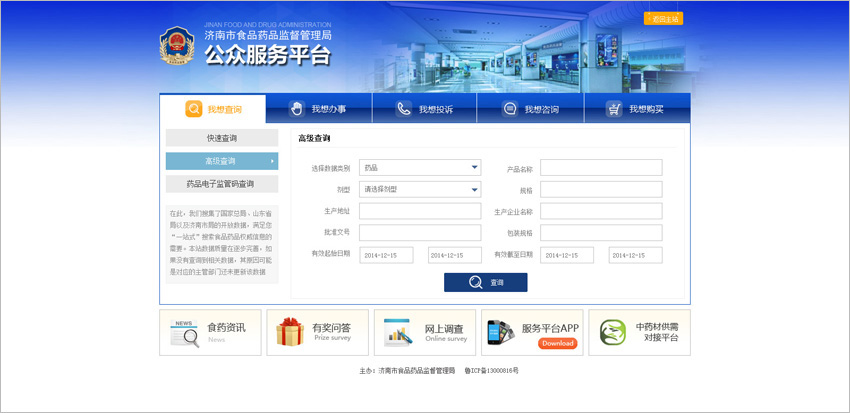The height and width of the screenshot is (413, 850).
Task: Select 高级查询 in left sidebar
Action: click(222, 161)
